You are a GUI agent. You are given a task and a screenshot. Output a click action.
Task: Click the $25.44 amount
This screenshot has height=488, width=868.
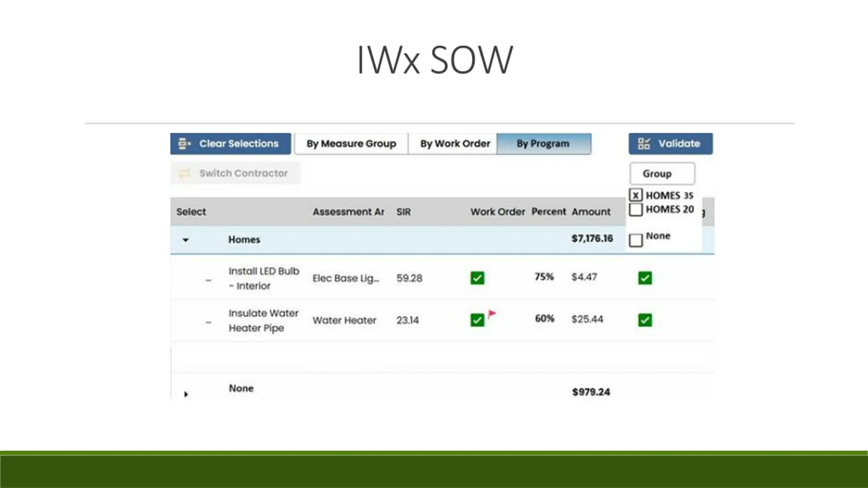coord(587,319)
